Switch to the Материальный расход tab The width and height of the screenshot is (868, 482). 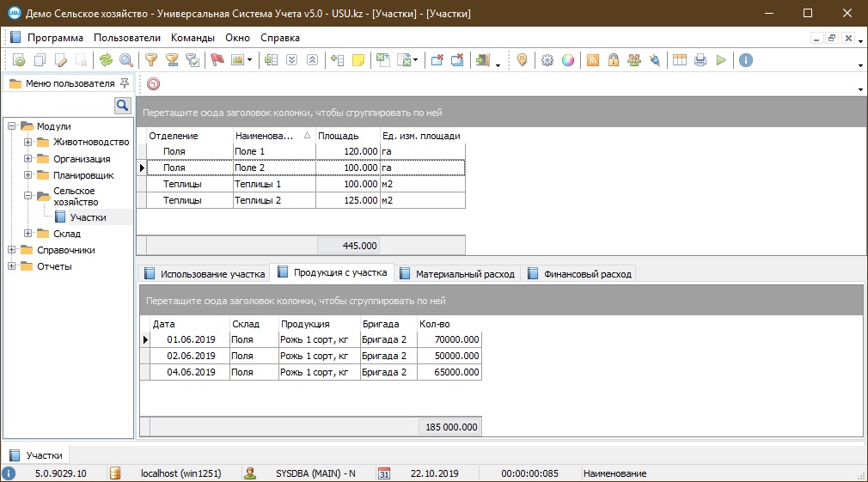click(464, 274)
